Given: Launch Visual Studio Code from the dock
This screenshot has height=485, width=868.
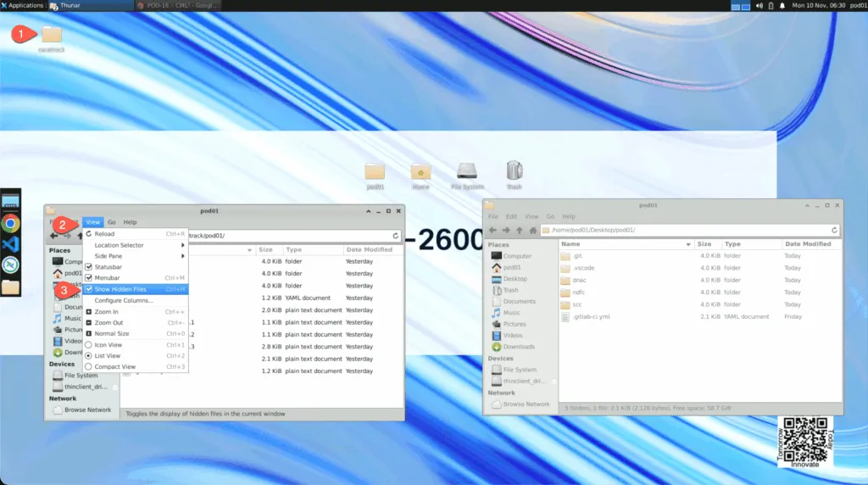Looking at the screenshot, I should [10, 244].
